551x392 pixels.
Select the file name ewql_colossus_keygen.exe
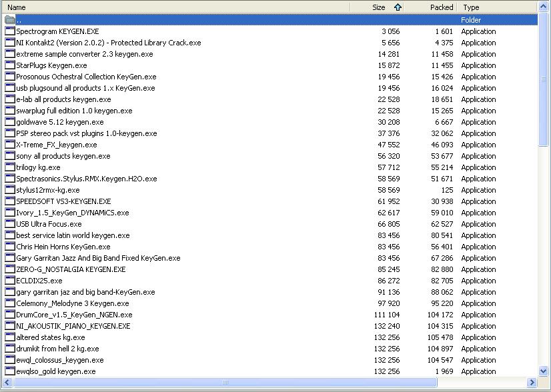coord(60,360)
